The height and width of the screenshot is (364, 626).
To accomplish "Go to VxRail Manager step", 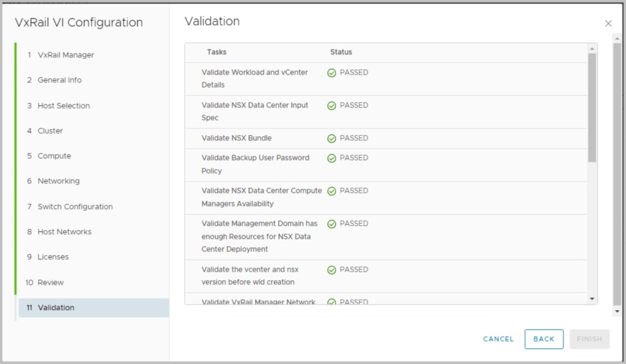I will 65,55.
